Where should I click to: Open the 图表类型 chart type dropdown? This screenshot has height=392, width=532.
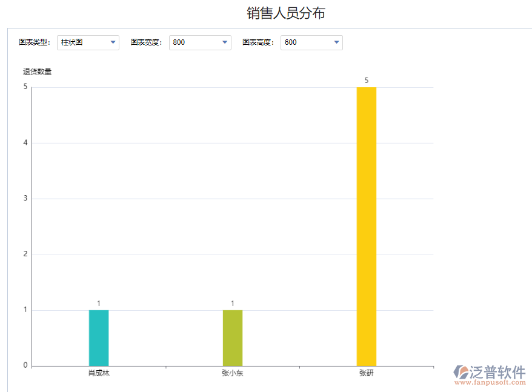88,42
